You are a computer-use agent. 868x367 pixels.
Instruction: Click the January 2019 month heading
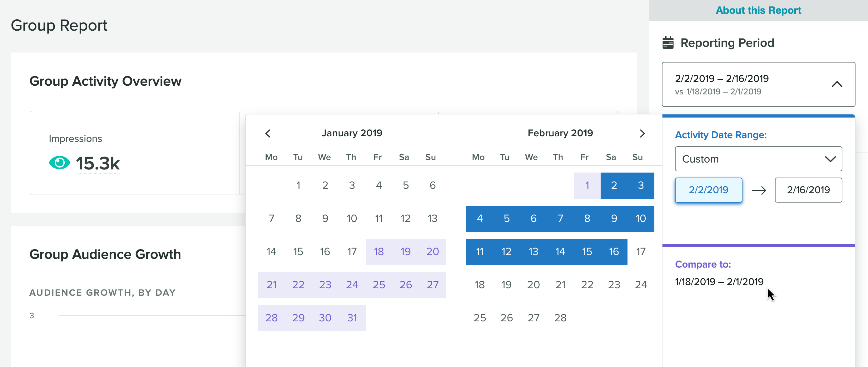click(352, 133)
